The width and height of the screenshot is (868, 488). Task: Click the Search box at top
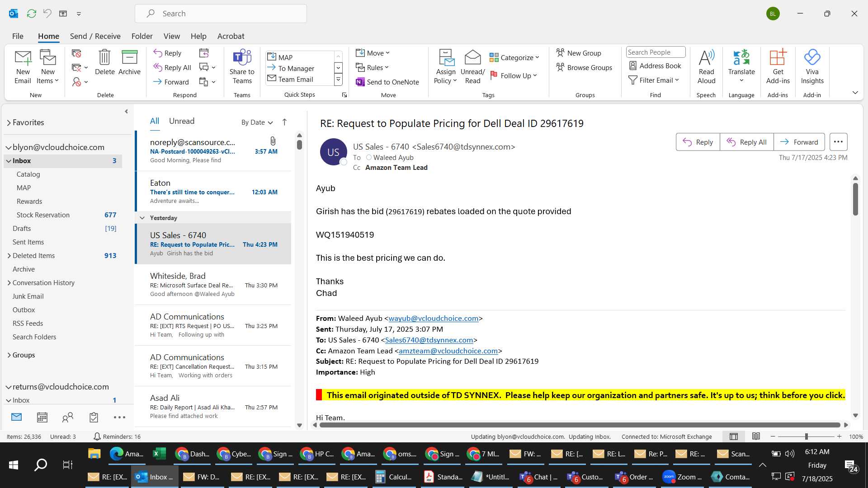(x=221, y=14)
